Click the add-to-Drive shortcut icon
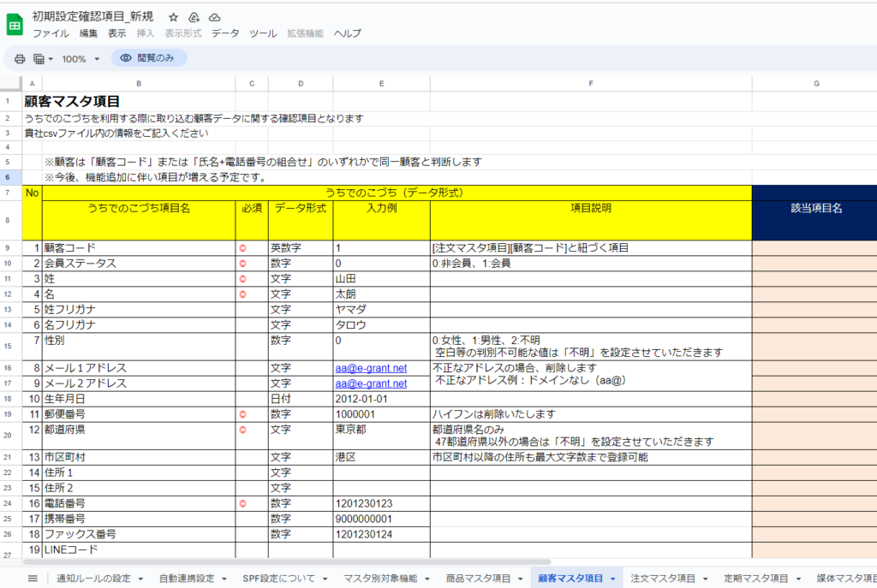 point(194,17)
